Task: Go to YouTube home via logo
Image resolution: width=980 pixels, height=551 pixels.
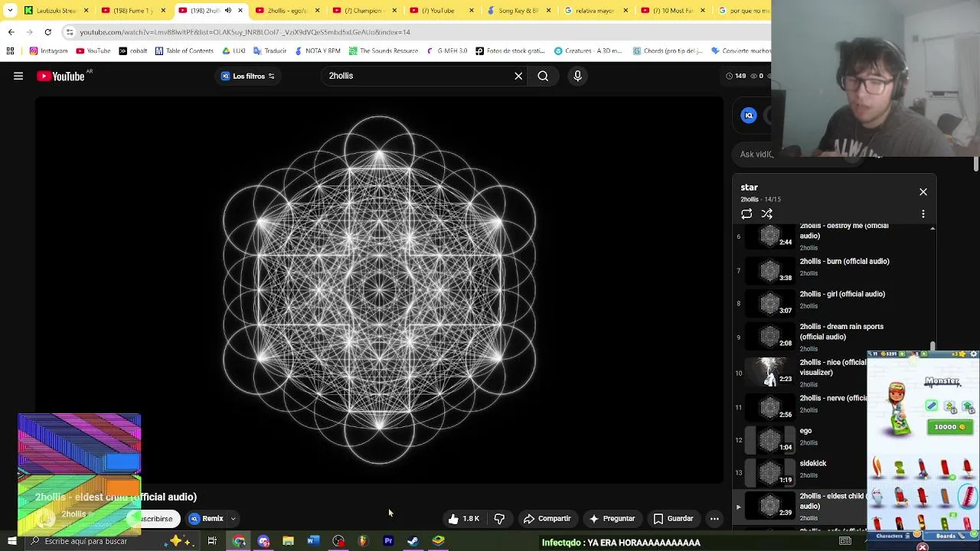Action: [x=60, y=76]
